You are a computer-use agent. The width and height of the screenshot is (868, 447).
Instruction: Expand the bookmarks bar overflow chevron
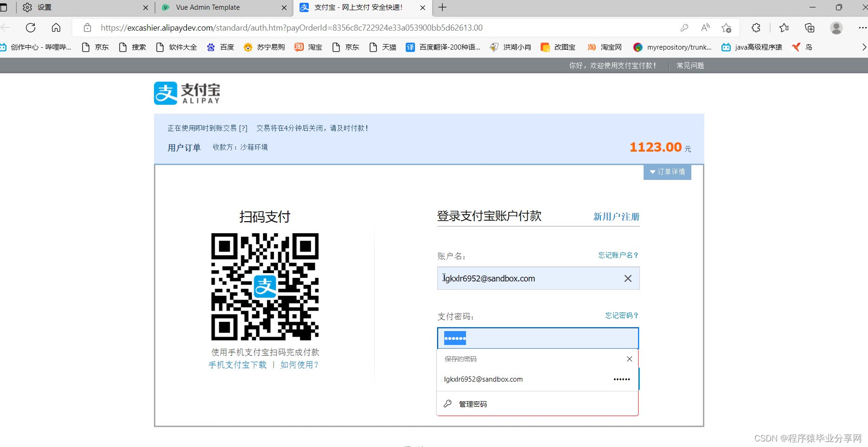point(864,47)
